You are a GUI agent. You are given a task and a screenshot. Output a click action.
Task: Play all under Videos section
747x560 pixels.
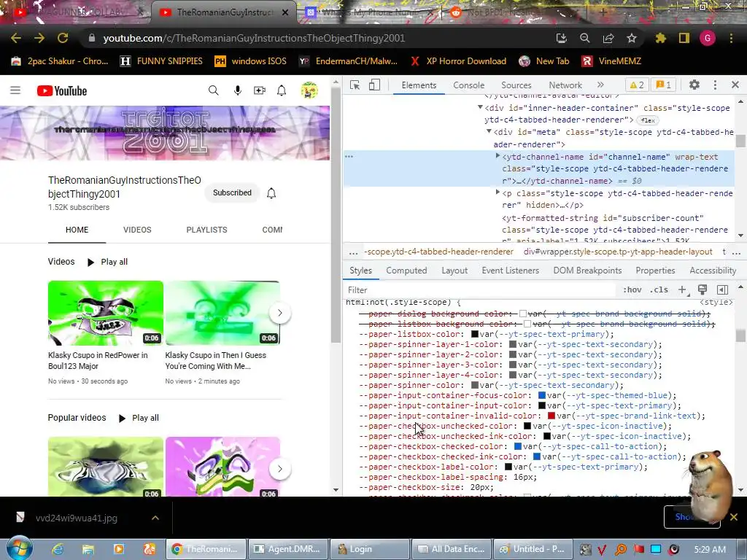[x=108, y=262]
